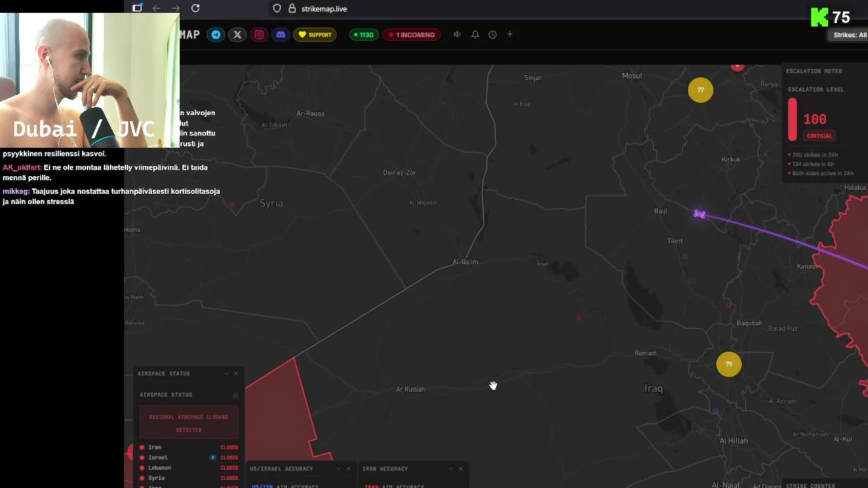Click the Tikrit city label

click(x=675, y=241)
